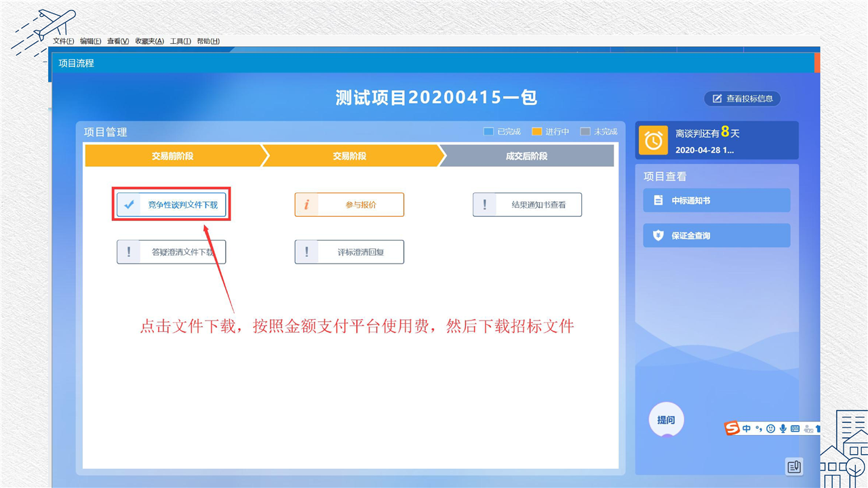Toggle the 中 Chinese/English input mode

(x=747, y=428)
